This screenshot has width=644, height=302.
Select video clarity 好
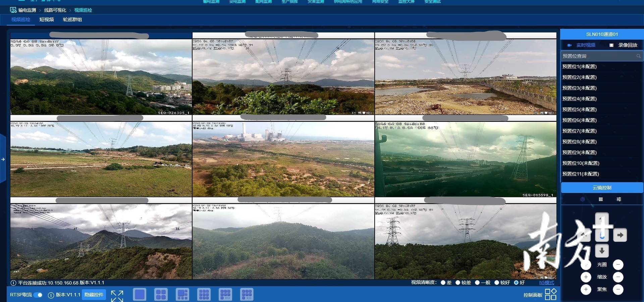coord(516,283)
